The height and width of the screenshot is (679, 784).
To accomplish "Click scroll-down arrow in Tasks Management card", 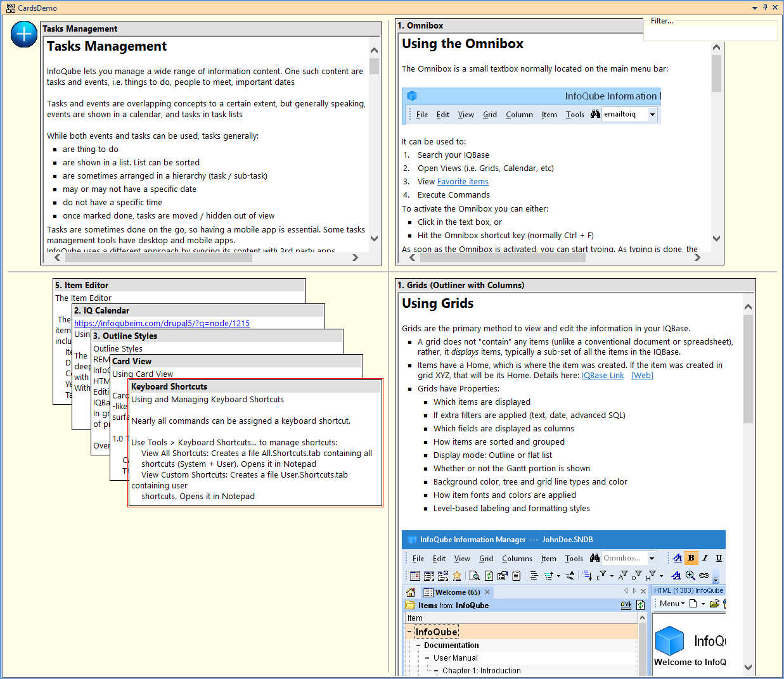I will click(x=374, y=239).
